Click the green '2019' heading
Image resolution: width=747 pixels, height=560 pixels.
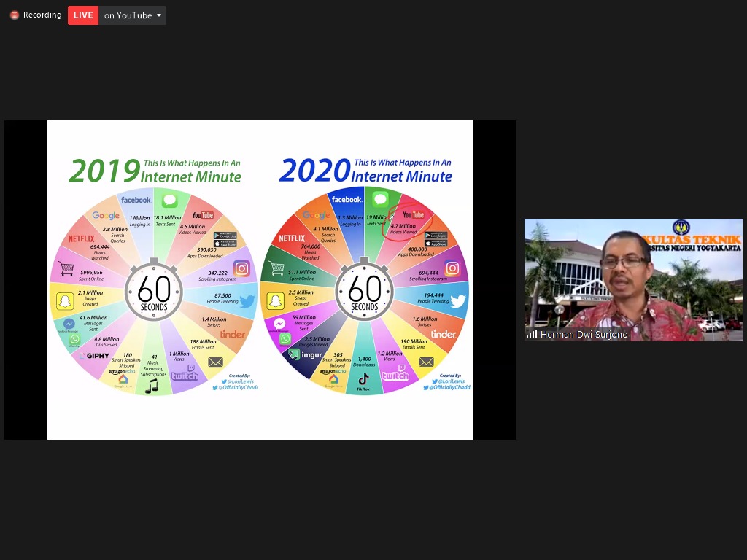click(x=104, y=171)
